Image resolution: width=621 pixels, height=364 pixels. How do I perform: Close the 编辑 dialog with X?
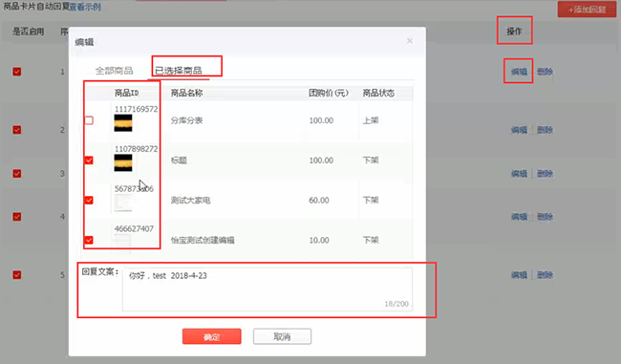[x=410, y=41]
